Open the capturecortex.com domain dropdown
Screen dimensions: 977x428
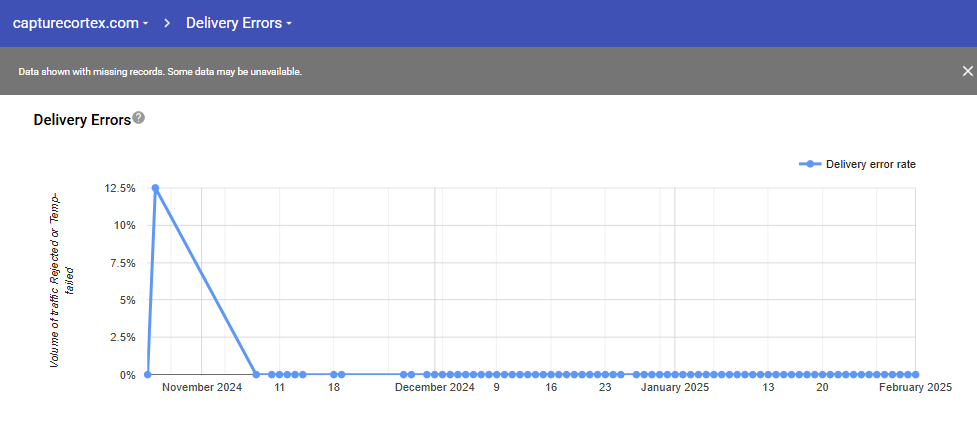click(80, 23)
